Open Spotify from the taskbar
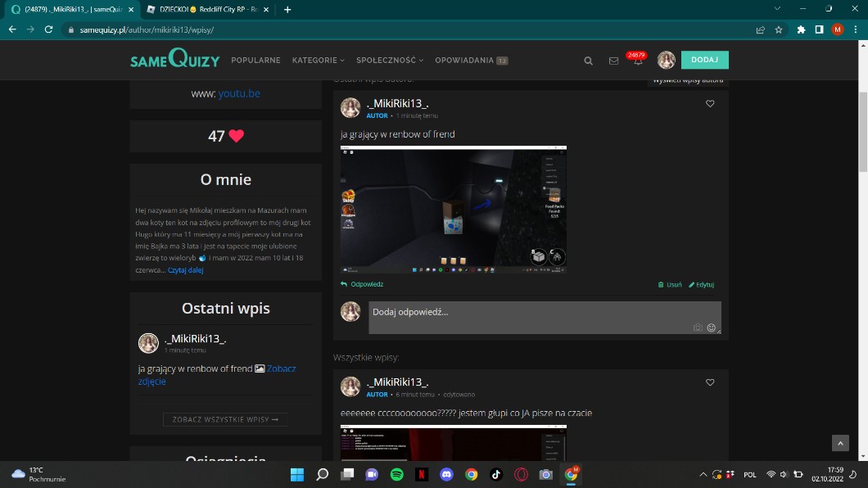The image size is (868, 488). [x=396, y=474]
